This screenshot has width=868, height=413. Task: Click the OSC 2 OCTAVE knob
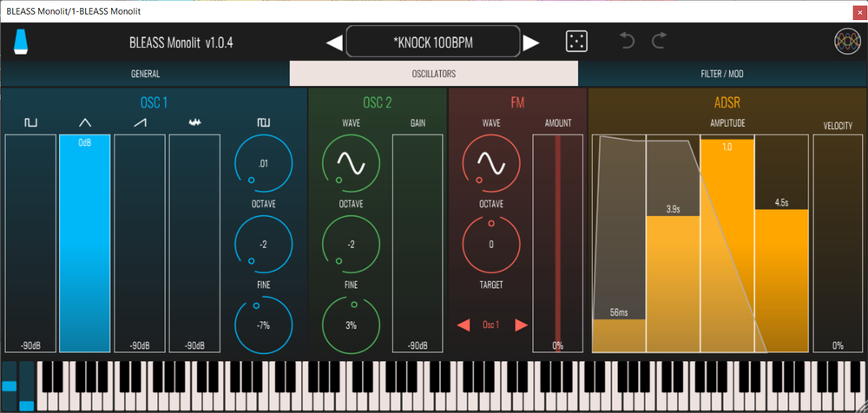point(351,244)
